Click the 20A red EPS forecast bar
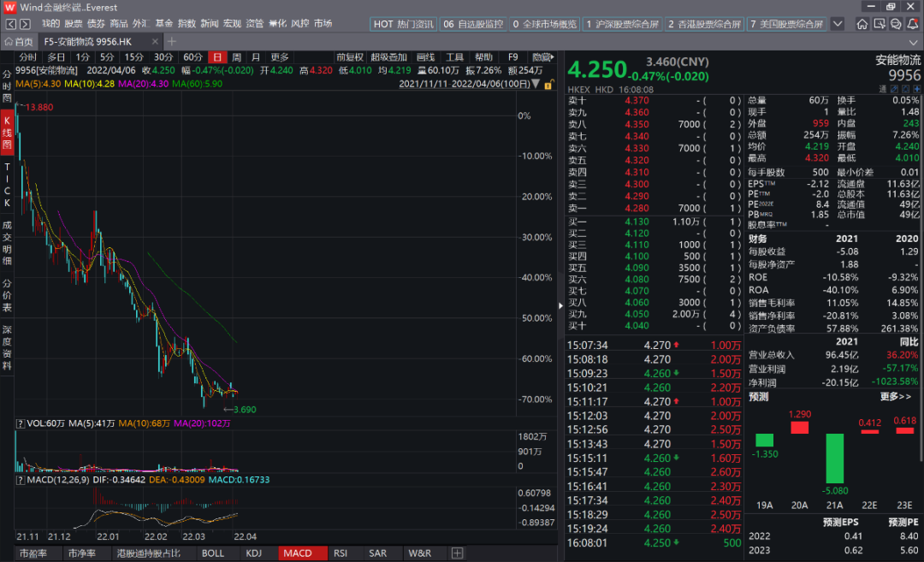The image size is (924, 562). (799, 428)
